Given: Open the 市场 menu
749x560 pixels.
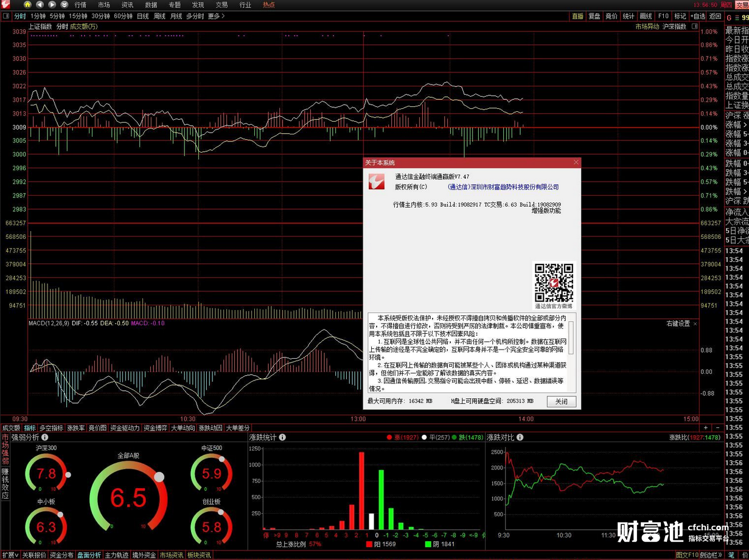Looking at the screenshot, I should [104, 5].
